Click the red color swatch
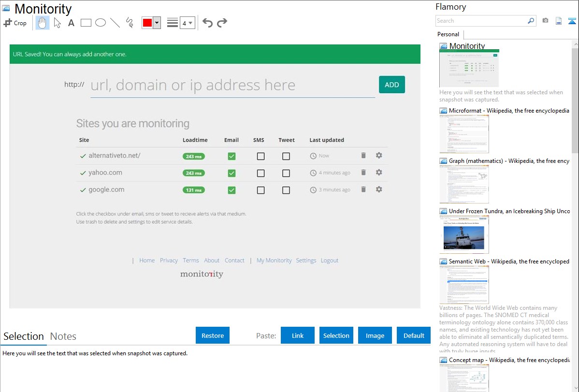Image resolution: width=579 pixels, height=392 pixels. (x=147, y=23)
